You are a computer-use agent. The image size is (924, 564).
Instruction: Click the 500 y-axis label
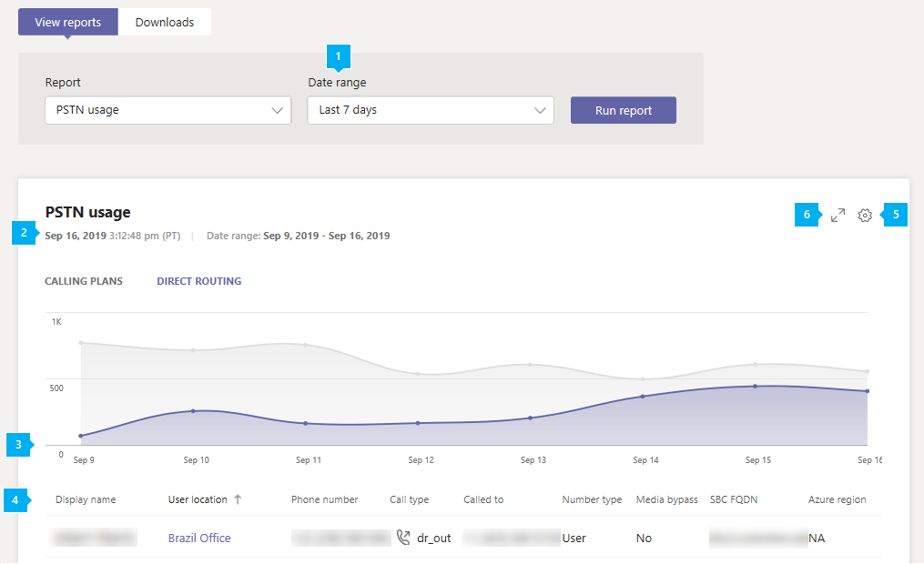point(56,388)
